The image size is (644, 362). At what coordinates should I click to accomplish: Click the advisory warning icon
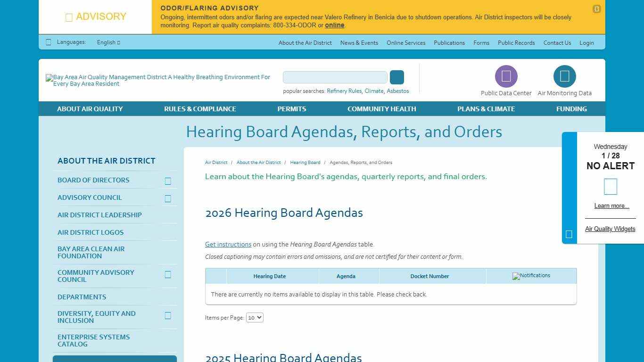coord(69,17)
